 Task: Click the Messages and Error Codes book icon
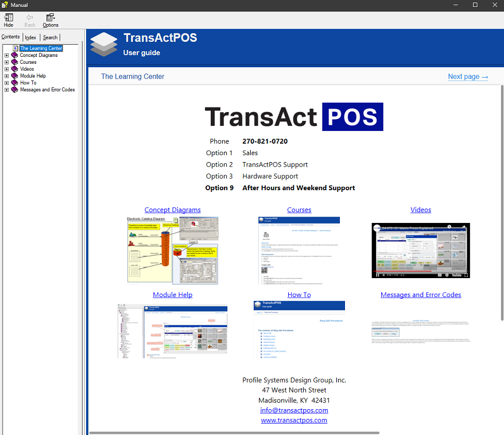(x=14, y=90)
